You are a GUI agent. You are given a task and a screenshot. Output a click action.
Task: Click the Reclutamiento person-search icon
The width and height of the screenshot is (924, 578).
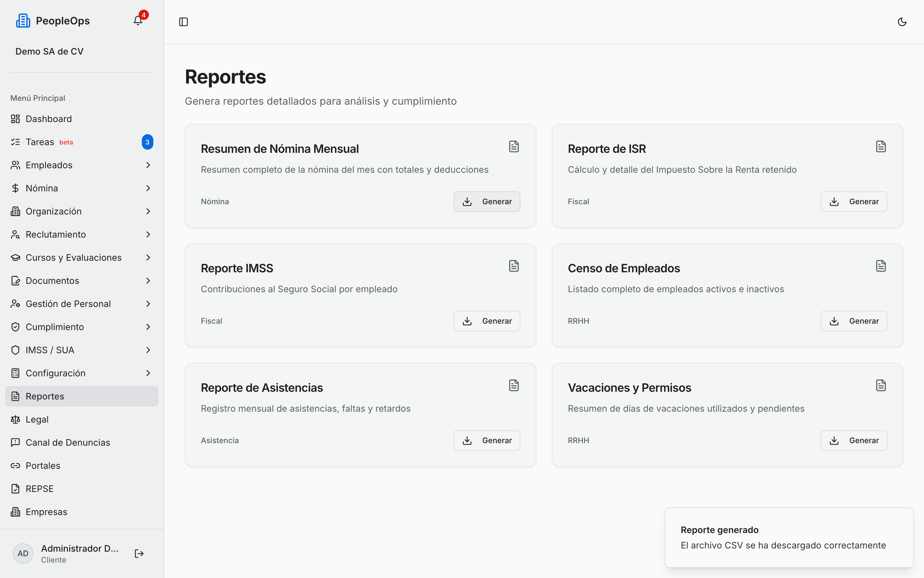pos(15,234)
